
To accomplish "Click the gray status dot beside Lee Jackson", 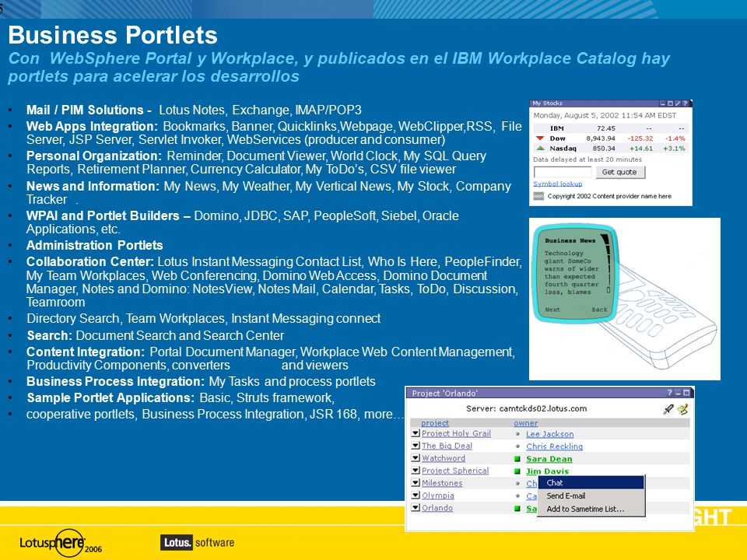I will tap(518, 434).
